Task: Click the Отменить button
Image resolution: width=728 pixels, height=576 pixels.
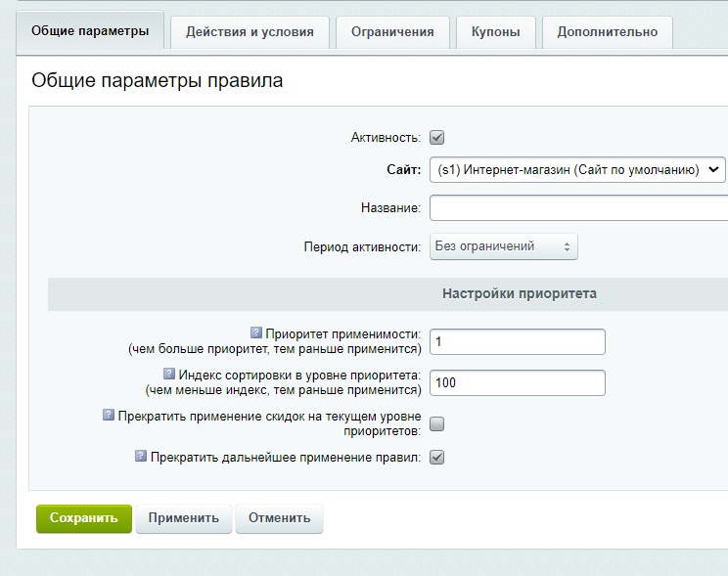Action: coord(279,518)
